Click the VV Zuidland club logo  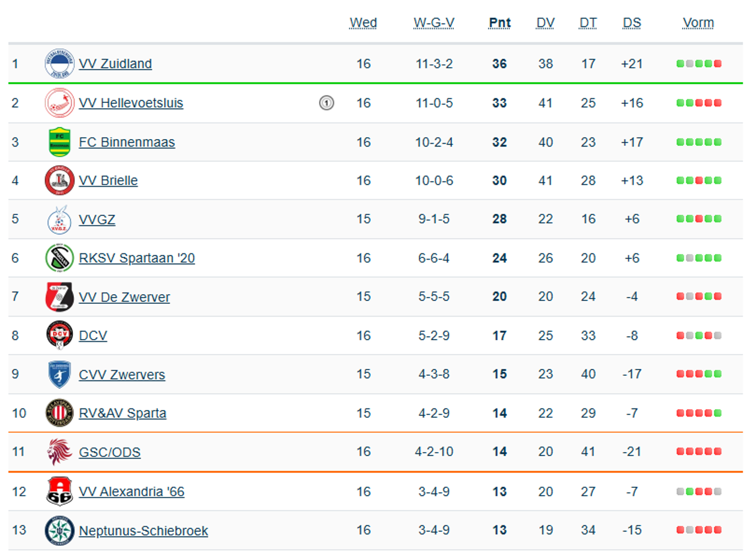pyautogui.click(x=59, y=64)
